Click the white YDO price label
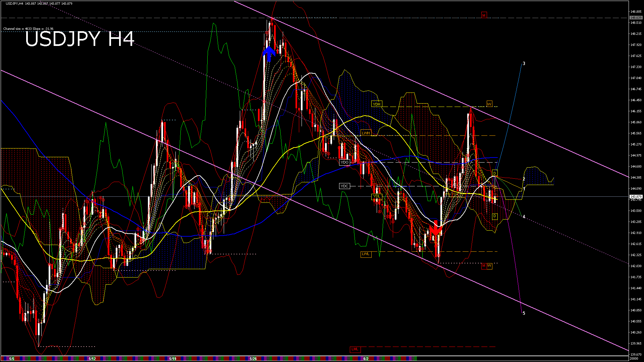This screenshot has height=362, width=644. tap(344, 163)
